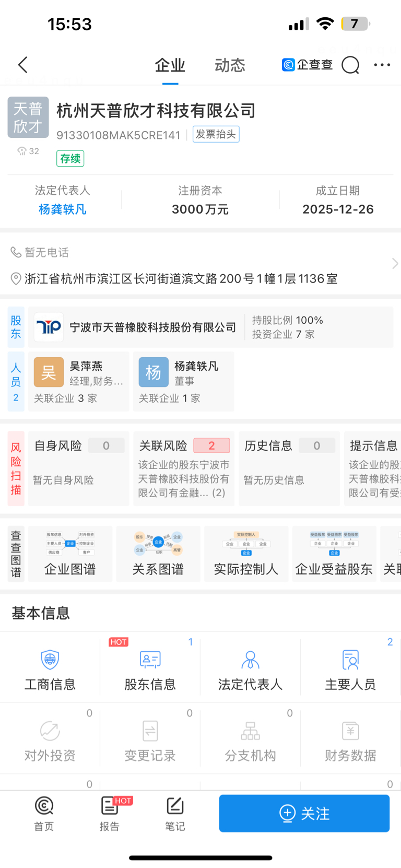401x868 pixels.
Task: Tap the location pin address icon
Action: (16, 279)
